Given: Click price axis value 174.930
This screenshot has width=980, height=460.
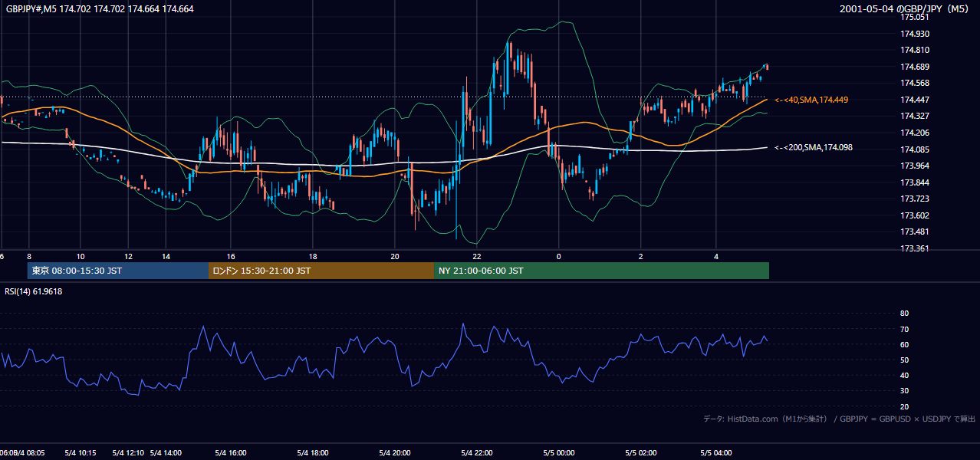Looking at the screenshot, I should pos(915,34).
